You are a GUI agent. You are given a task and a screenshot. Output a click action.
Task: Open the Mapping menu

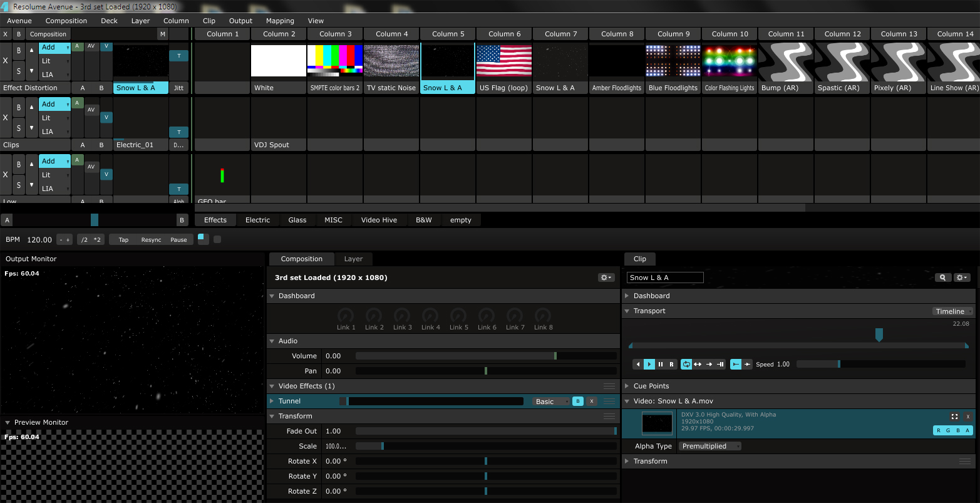(x=280, y=21)
